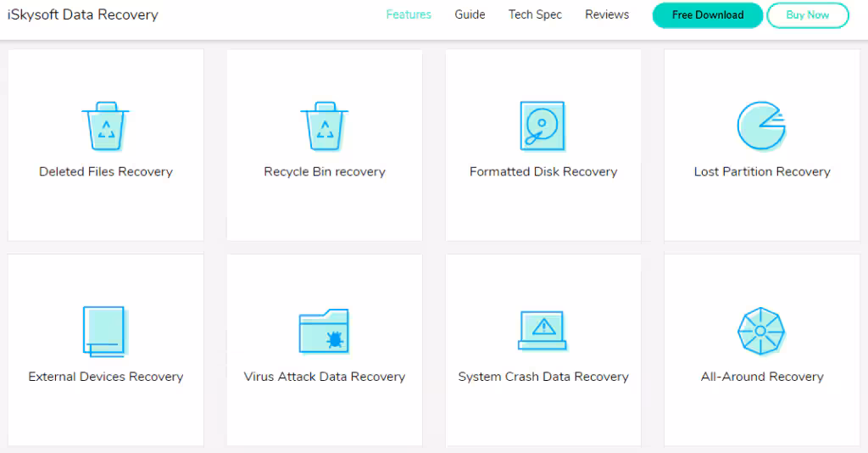Open the External Devices Recovery device icon

coord(105,331)
